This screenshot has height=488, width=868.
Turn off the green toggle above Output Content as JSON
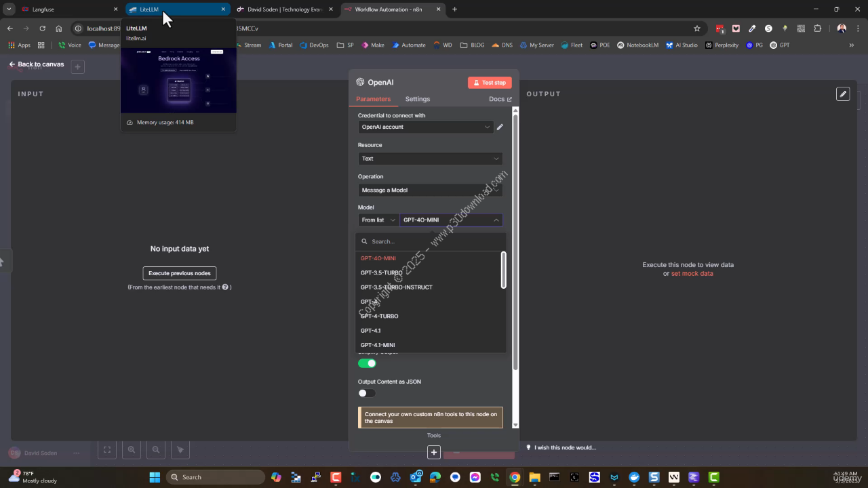pos(367,363)
